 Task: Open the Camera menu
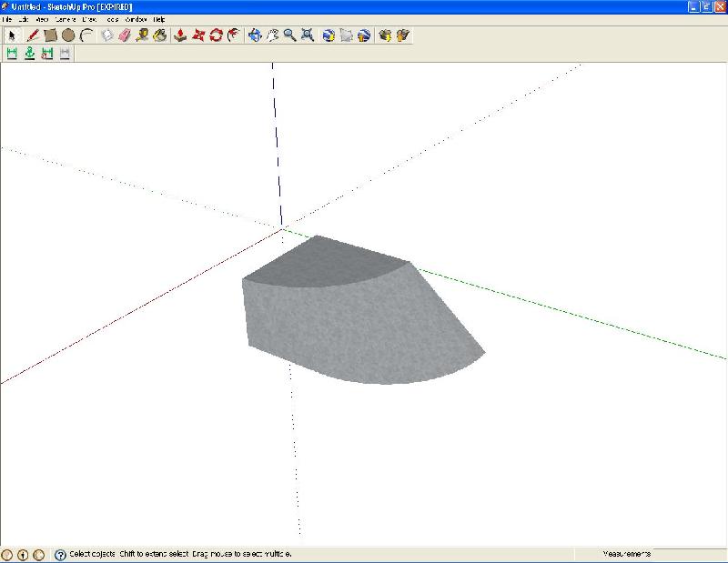click(x=66, y=18)
